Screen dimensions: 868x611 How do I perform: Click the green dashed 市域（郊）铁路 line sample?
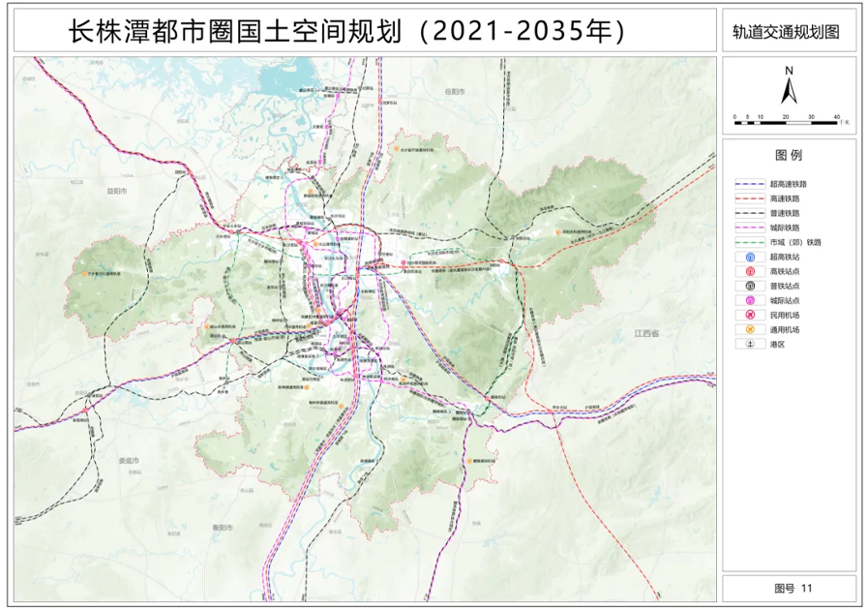point(750,242)
